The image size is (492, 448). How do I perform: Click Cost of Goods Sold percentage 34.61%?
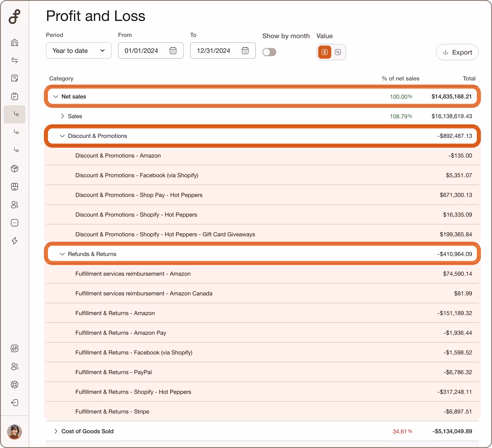402,431
